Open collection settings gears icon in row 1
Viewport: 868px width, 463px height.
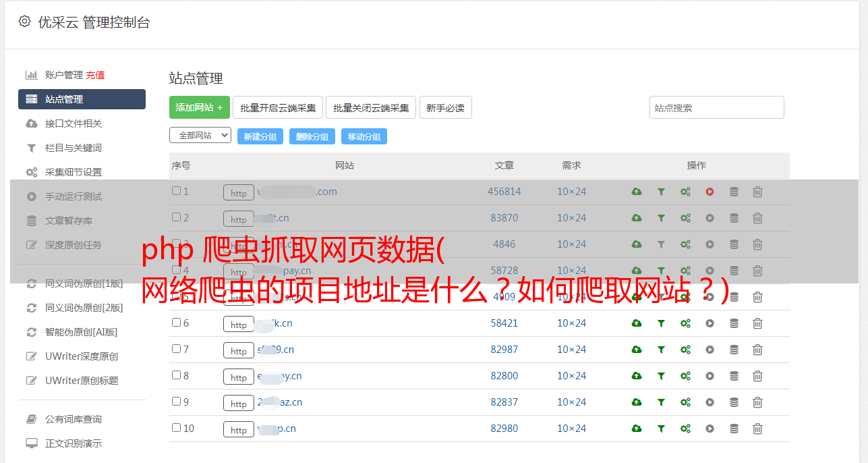point(685,192)
